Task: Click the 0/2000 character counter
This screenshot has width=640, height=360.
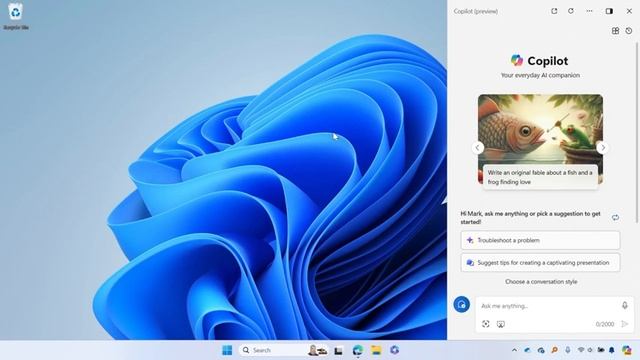Action: pos(604,324)
